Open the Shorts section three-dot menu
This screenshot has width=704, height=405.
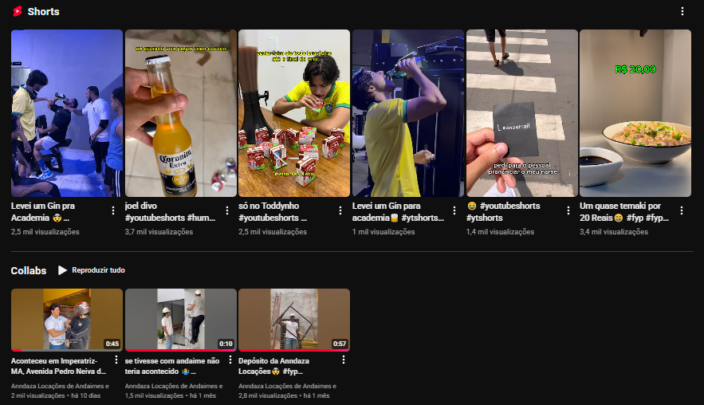pyautogui.click(x=683, y=12)
